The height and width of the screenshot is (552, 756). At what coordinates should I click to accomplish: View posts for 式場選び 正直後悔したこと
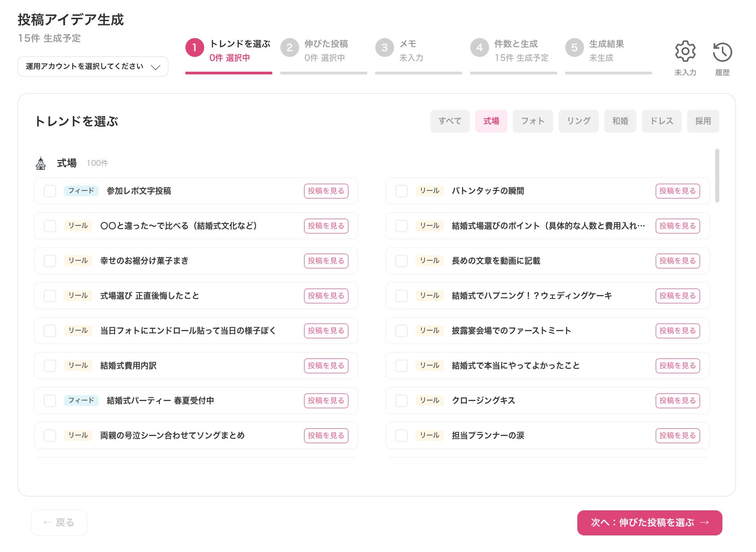[x=326, y=296]
